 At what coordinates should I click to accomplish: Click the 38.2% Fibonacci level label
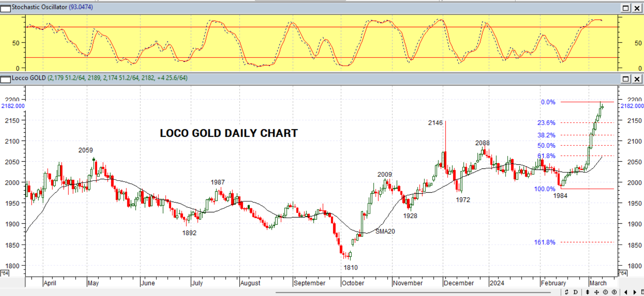tap(546, 135)
